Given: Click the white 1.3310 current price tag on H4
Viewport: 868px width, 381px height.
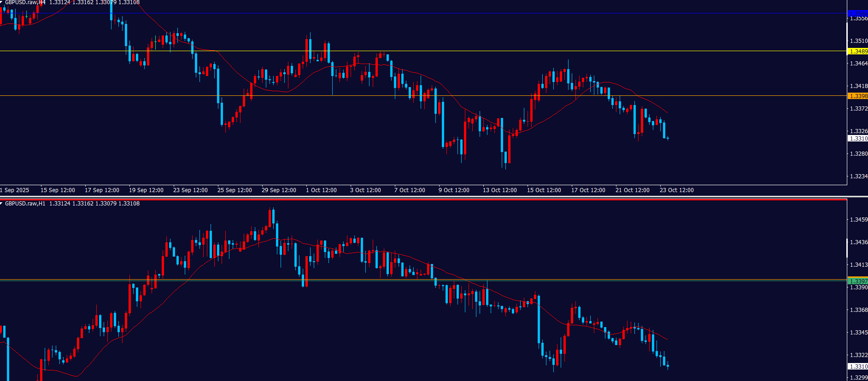Looking at the screenshot, I should [x=858, y=139].
